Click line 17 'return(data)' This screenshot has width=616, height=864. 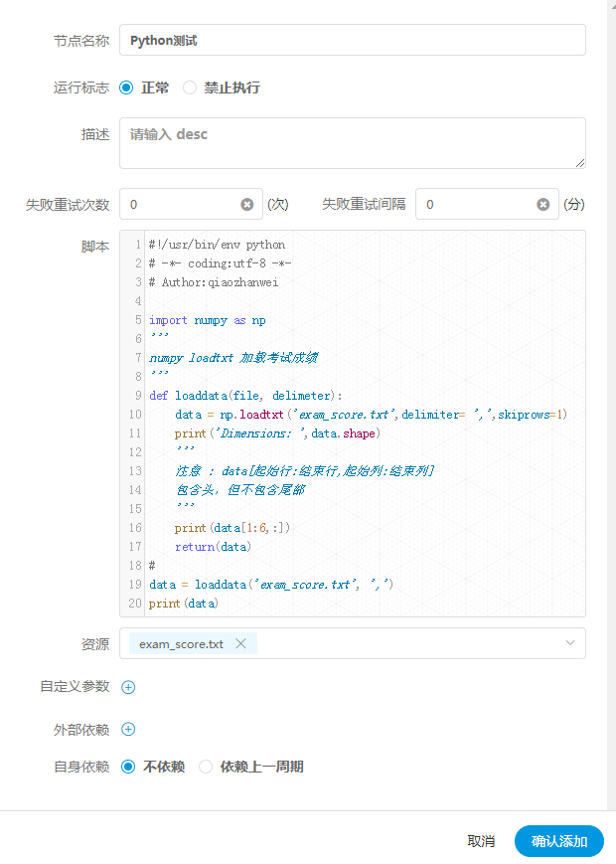[213, 547]
